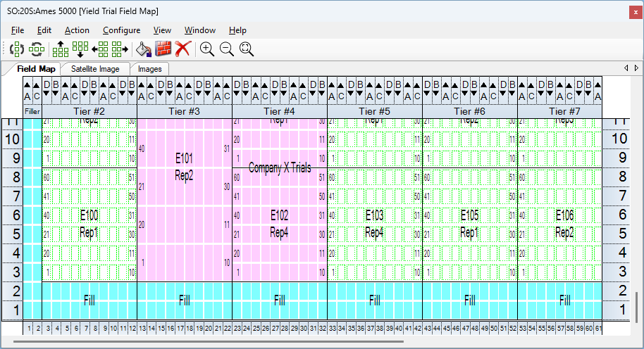Click bottom column number 42
644x349 pixels.
pos(418,328)
